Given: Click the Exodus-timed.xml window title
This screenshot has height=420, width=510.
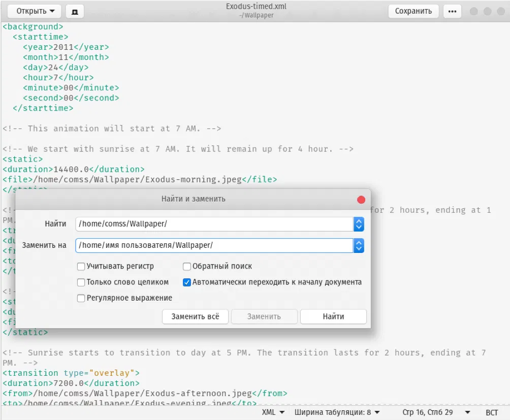Looking at the screenshot, I should [257, 7].
